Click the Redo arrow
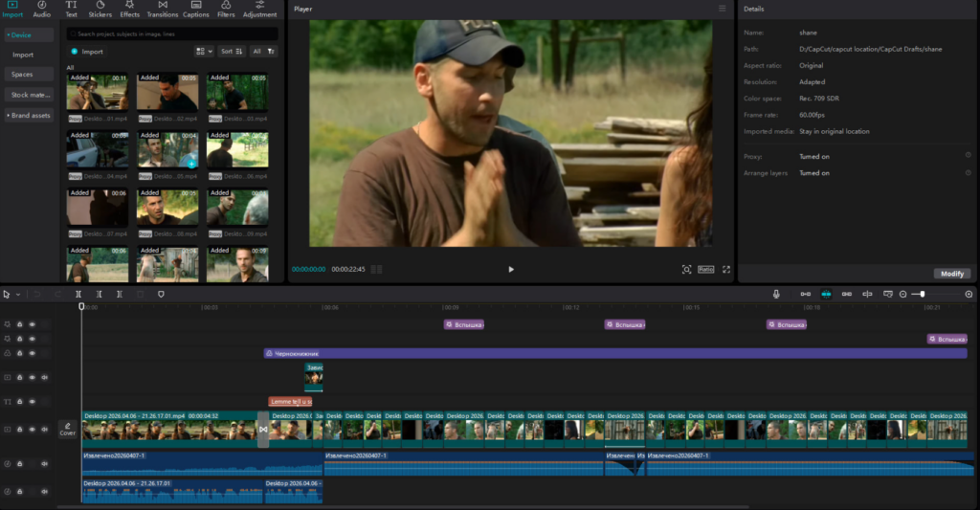The height and width of the screenshot is (510, 980). click(58, 295)
